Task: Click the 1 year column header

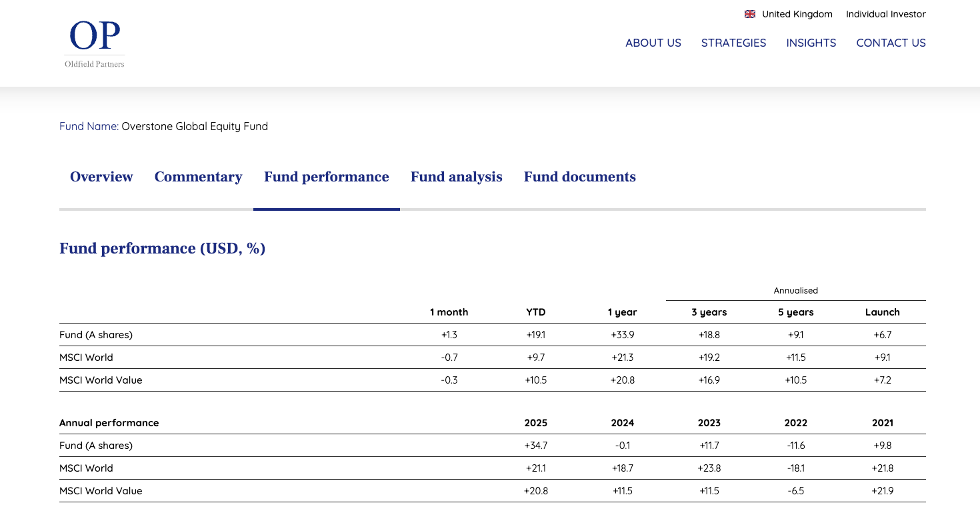Action: 622,312
